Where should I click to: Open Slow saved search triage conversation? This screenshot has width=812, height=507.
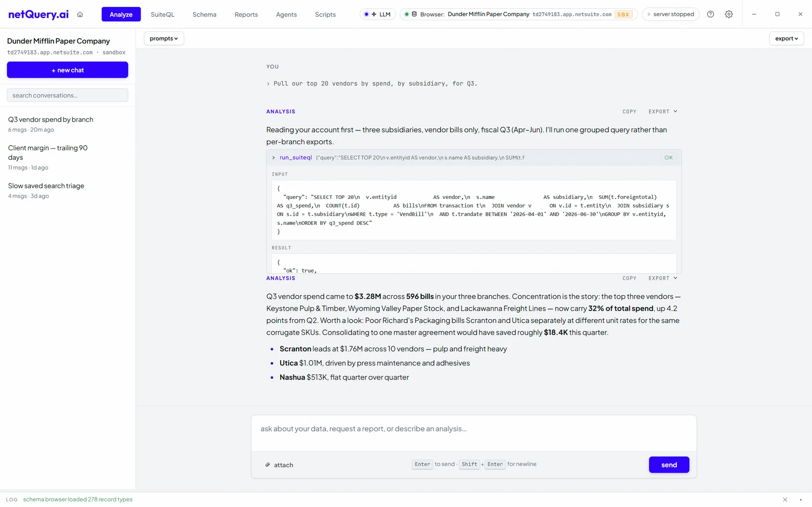[67, 190]
